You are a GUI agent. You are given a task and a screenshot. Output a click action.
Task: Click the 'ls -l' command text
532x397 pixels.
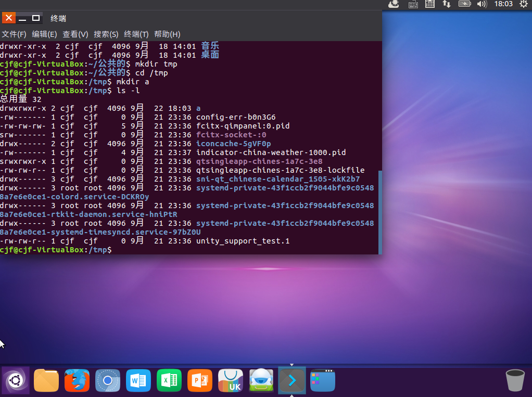click(x=128, y=91)
